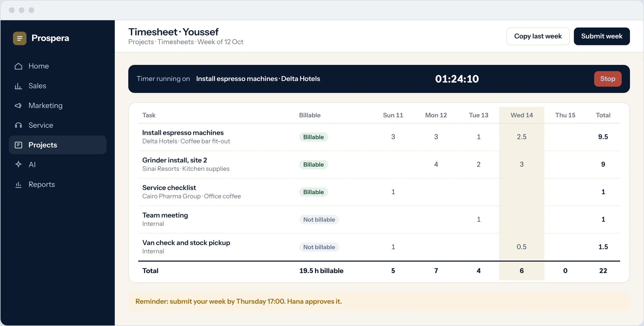Viewport: 644px width, 326px height.
Task: Submit the week with Submit week button
Action: click(x=602, y=36)
